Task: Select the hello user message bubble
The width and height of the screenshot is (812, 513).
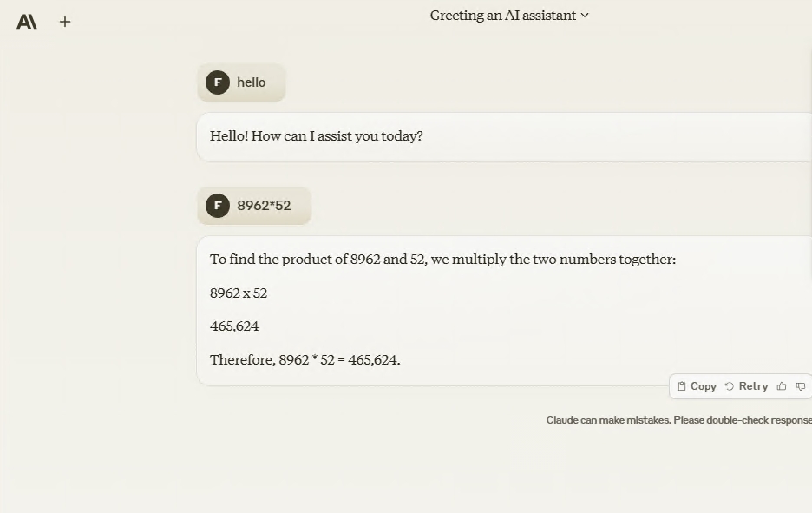Action: pos(241,82)
